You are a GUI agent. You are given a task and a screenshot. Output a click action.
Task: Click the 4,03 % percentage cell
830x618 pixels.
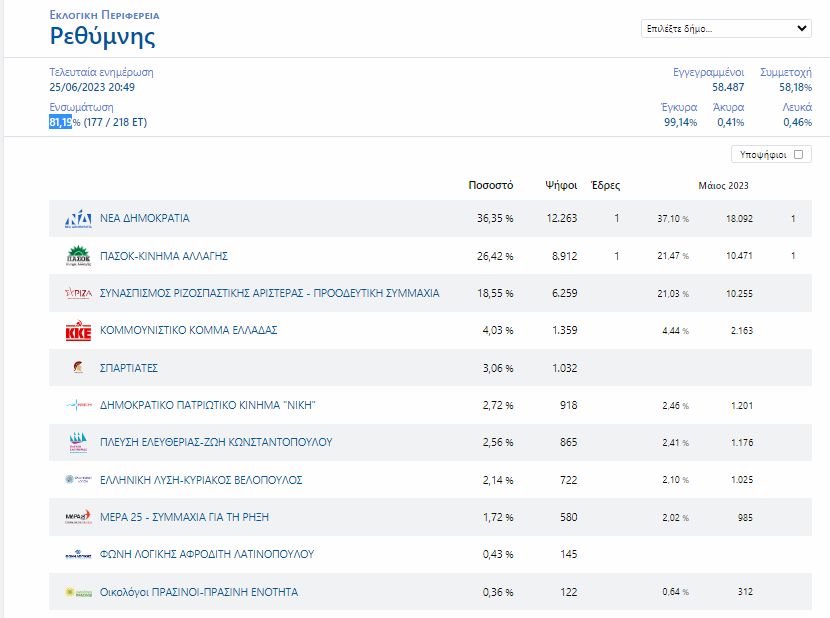[498, 330]
